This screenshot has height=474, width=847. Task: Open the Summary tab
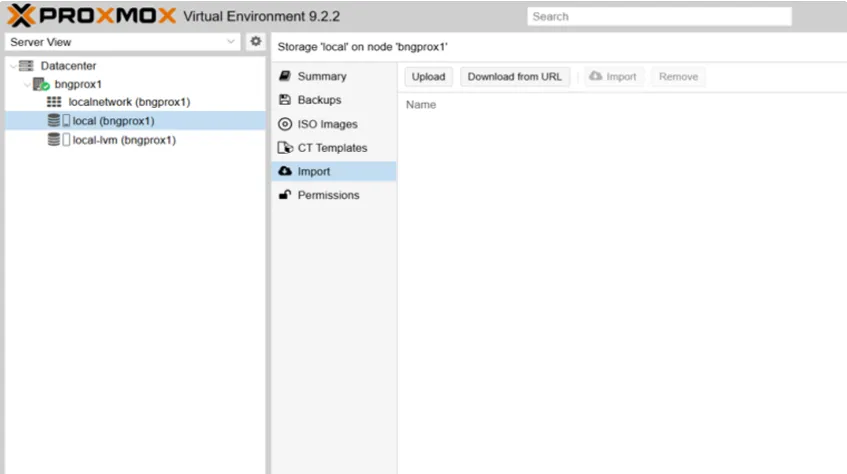click(x=334, y=76)
